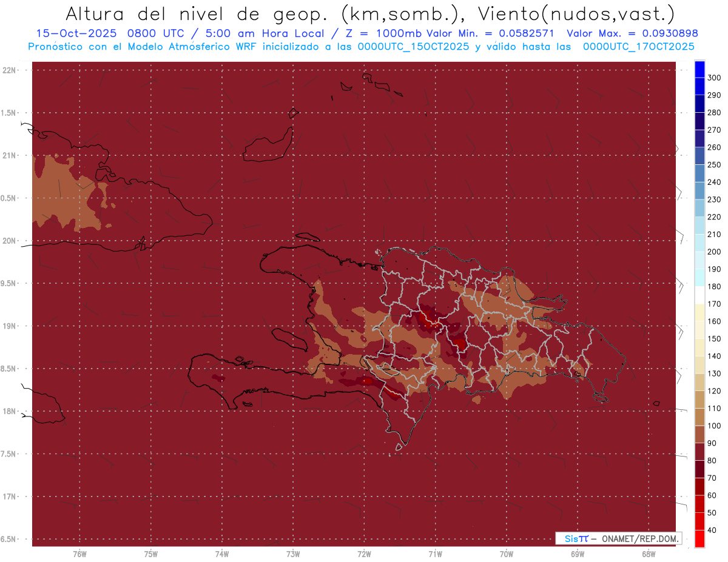
Task: Click the "100" value on the color scale
Action: [714, 426]
